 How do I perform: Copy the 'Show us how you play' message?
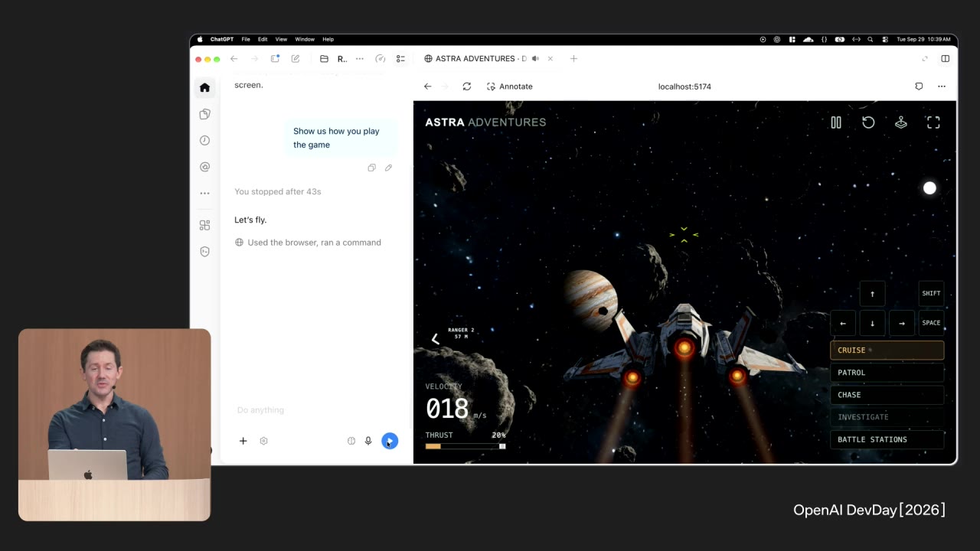[371, 168]
